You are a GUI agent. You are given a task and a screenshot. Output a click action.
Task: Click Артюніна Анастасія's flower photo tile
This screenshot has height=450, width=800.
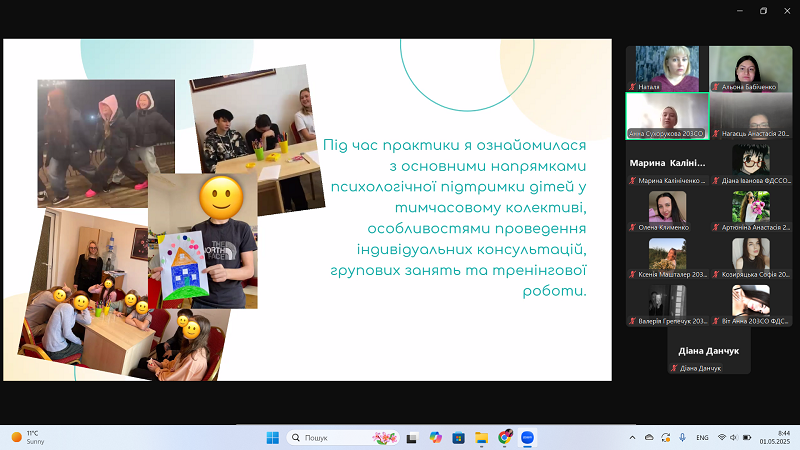tap(751, 207)
